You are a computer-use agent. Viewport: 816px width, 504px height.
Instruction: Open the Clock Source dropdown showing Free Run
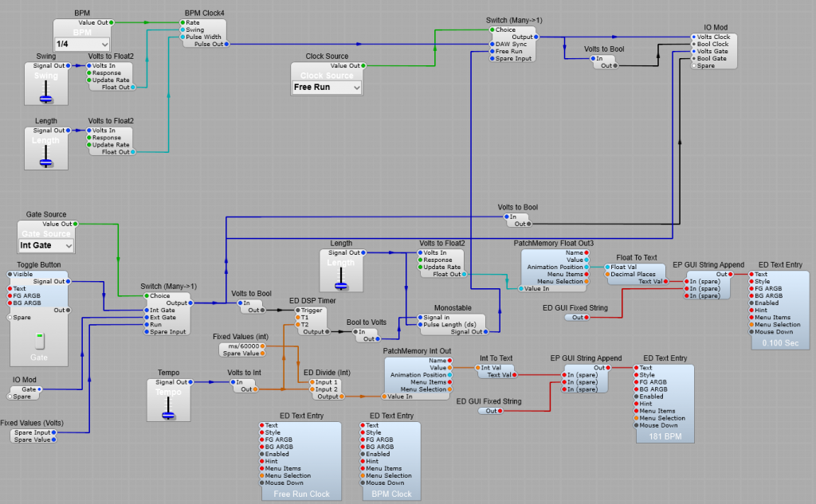(x=326, y=88)
